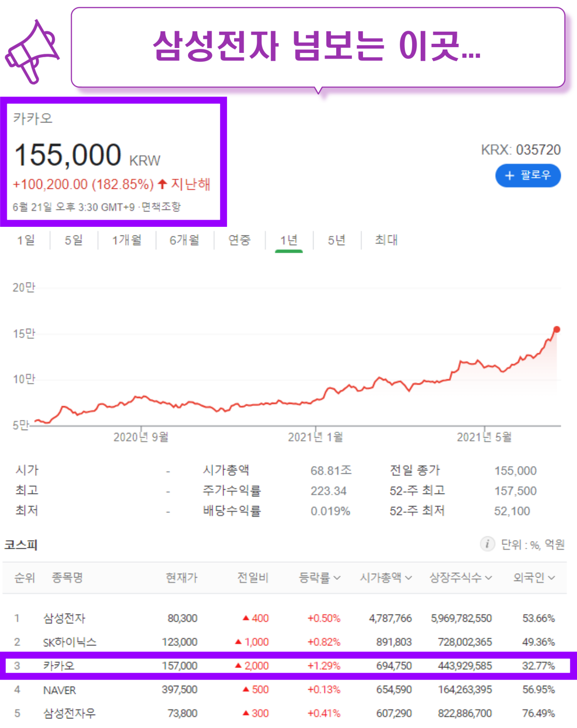Open SK하이닉스 stock row link
The image size is (577, 728).
70,642
